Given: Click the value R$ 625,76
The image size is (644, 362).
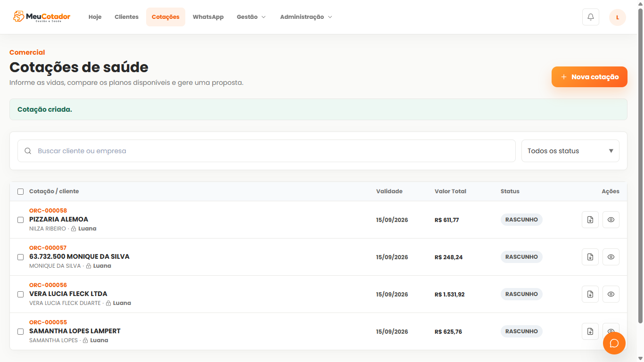Looking at the screenshot, I should 448,332.
